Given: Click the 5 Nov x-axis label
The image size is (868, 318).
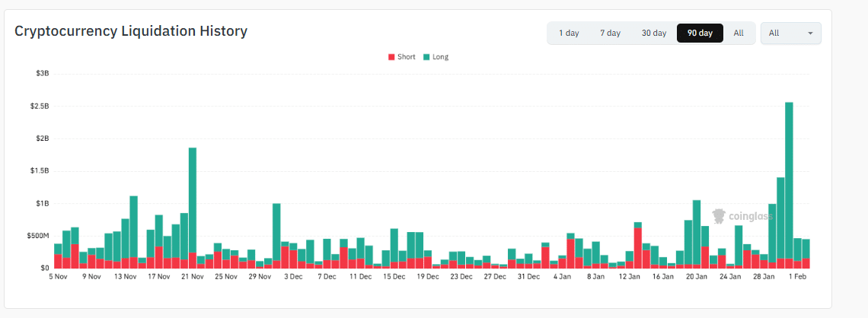Looking at the screenshot, I should click(59, 277).
